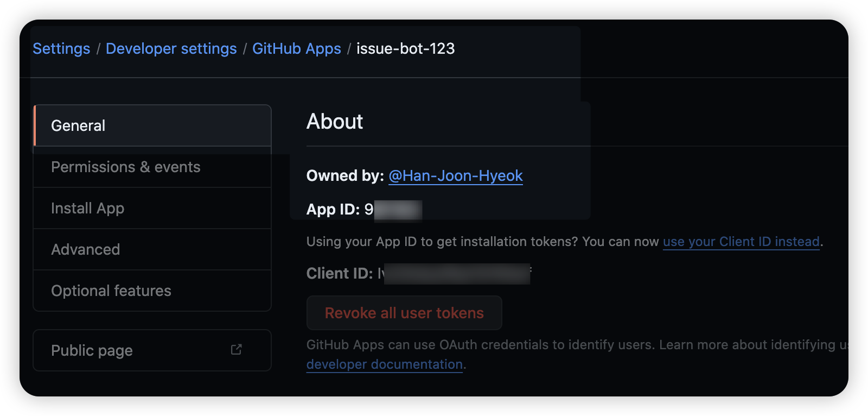This screenshot has width=868, height=416.
Task: Follow "use your Client ID instead" link
Action: [x=741, y=242]
